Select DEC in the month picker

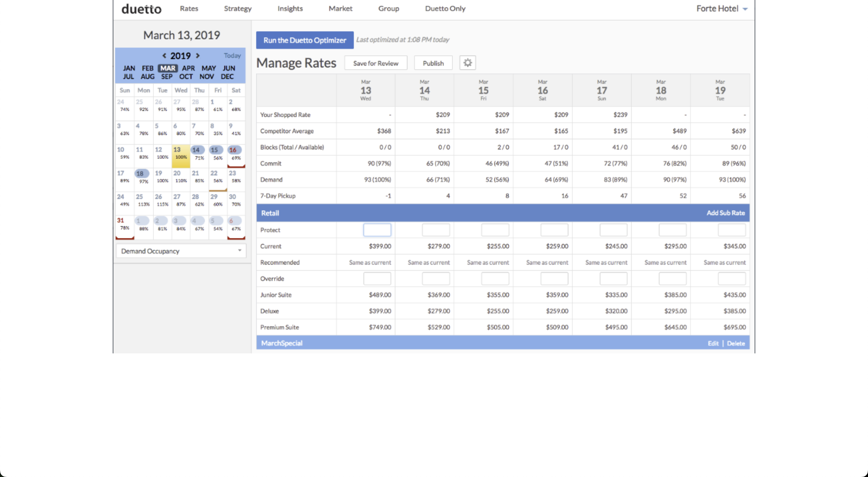click(x=227, y=77)
